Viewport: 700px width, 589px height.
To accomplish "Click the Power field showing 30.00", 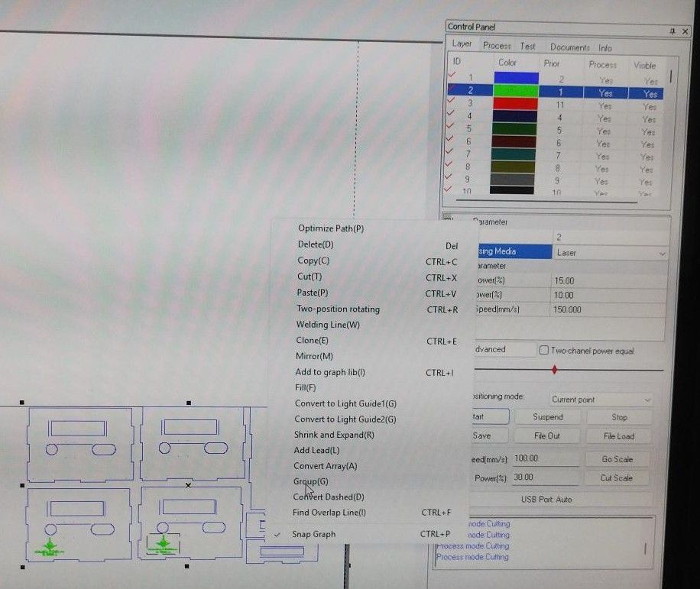I will coord(545,477).
